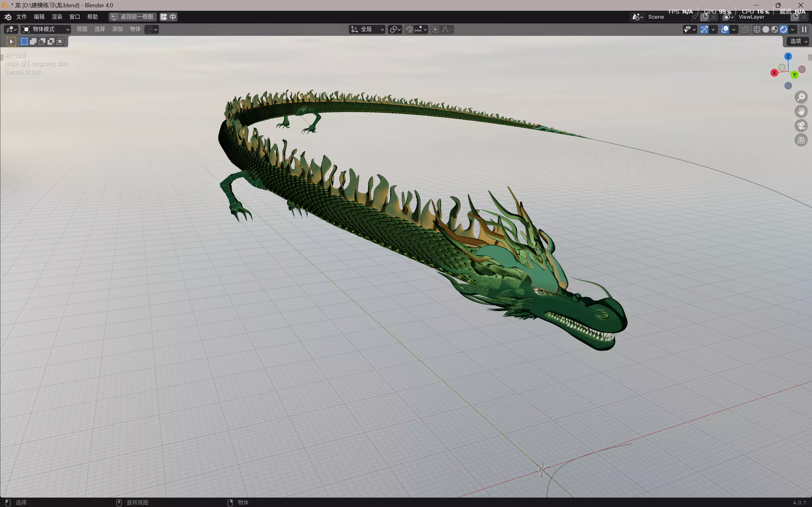Click the Z axis on navigation gizmo
Viewport: 812px width, 507px height.
(x=788, y=56)
